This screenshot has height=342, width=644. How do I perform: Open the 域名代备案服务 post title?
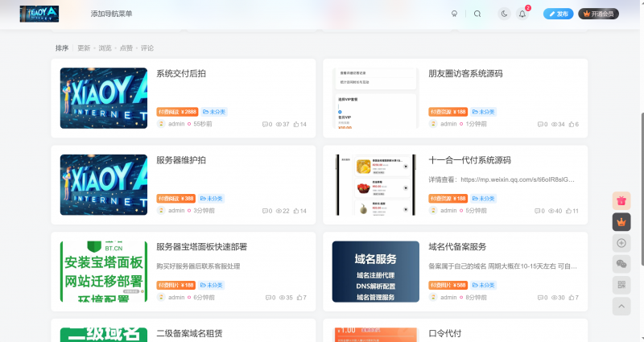point(457,247)
